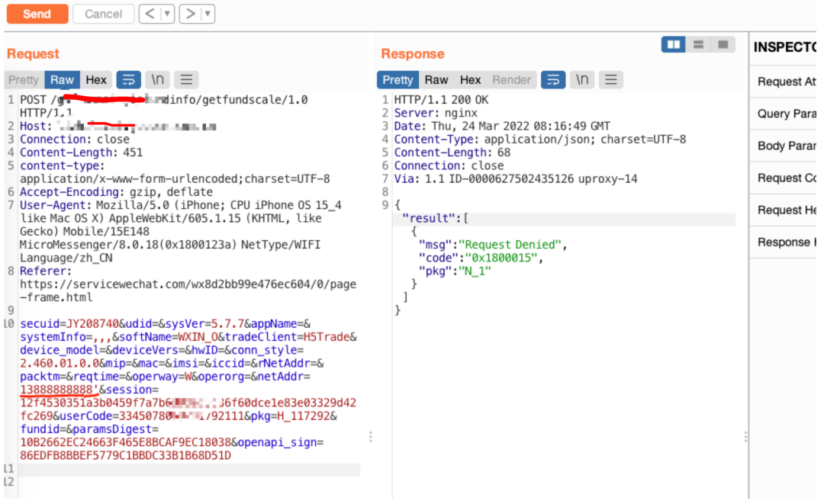Toggle word wrap icon in Request panel
Viewport: 824px width, 504px height.
[x=128, y=80]
